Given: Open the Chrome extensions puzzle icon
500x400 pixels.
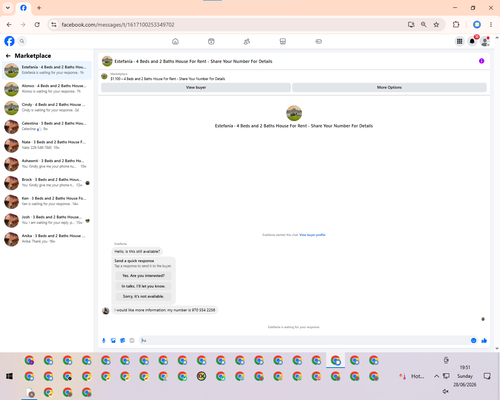Looking at the screenshot, I should tap(456, 25).
